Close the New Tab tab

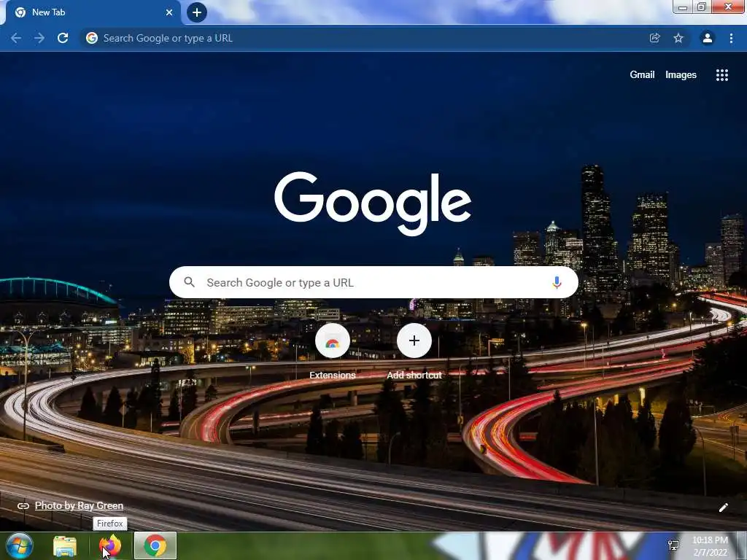click(x=169, y=12)
